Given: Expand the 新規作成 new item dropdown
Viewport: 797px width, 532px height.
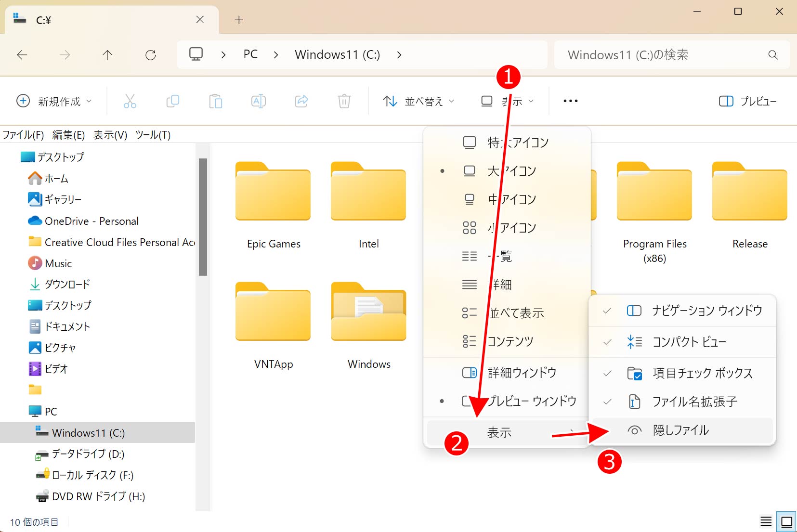Looking at the screenshot, I should click(54, 101).
